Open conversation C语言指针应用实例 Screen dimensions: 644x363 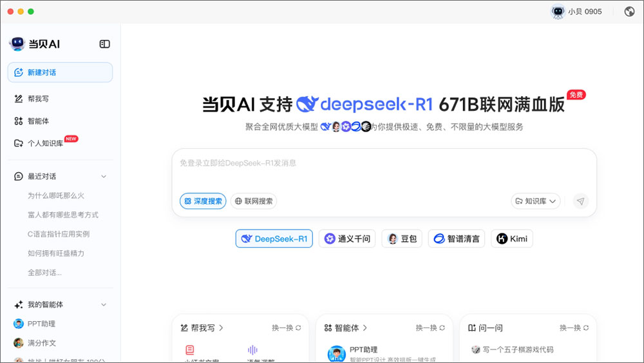coord(59,234)
